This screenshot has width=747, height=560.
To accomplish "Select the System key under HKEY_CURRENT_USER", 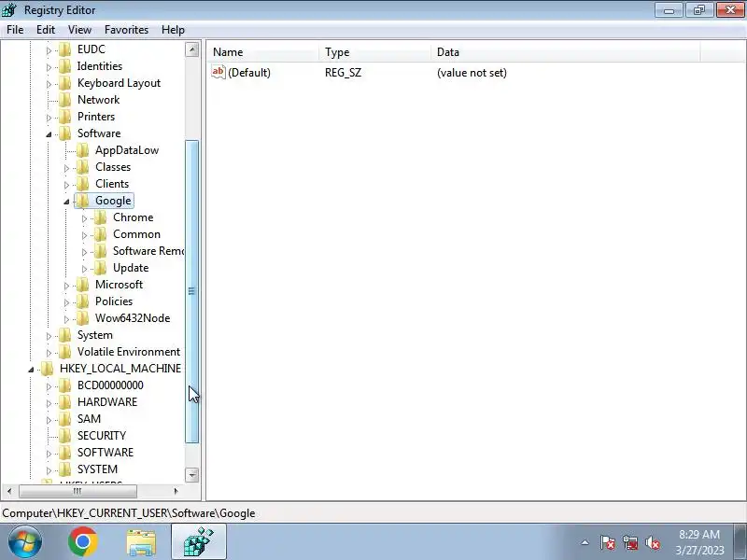I will pyautogui.click(x=95, y=335).
